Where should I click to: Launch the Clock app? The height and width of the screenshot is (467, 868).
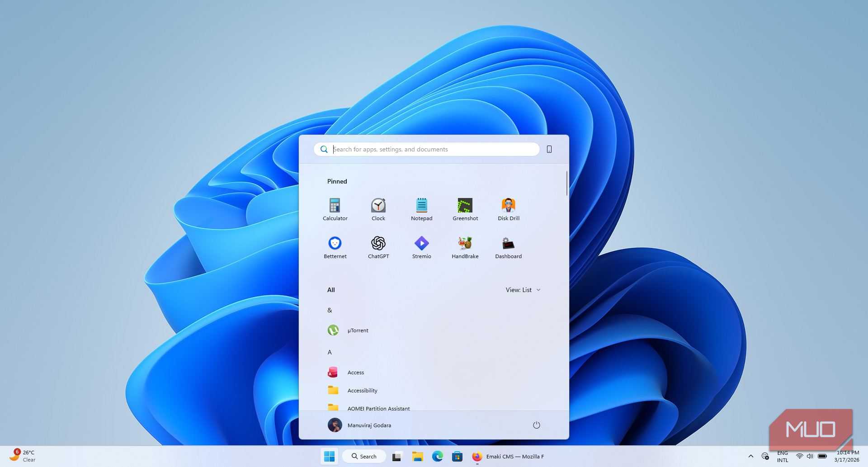[x=378, y=209]
